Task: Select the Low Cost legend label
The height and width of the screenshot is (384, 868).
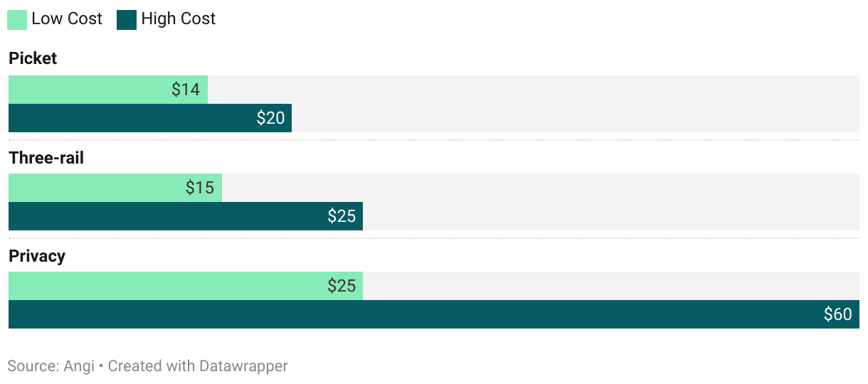Action: 67,19
